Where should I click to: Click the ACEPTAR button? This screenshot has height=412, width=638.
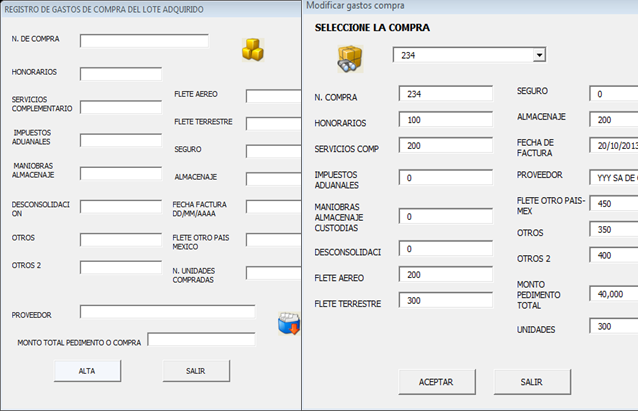(435, 382)
